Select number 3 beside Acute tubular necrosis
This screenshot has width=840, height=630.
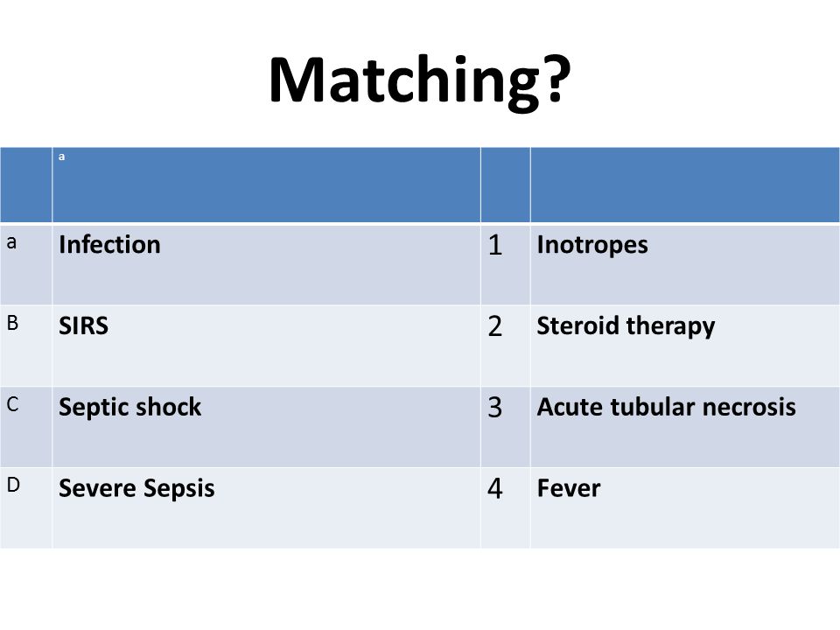(495, 408)
